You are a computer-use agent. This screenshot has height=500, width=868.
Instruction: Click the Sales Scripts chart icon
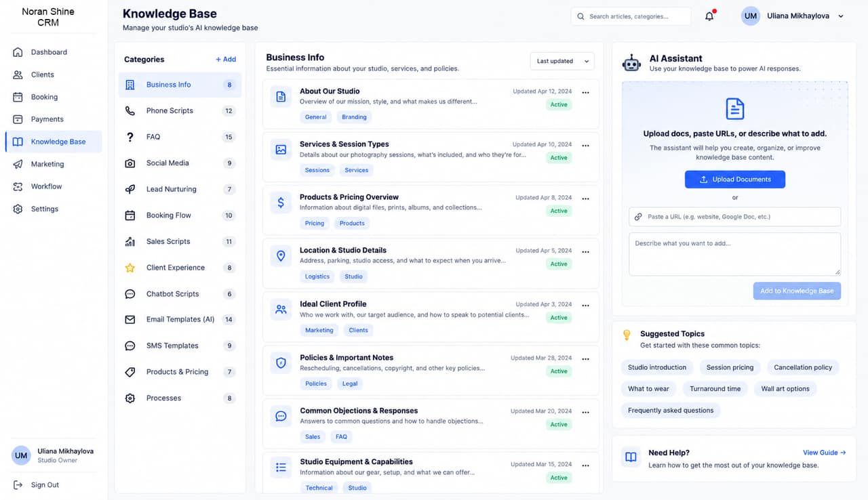coord(130,242)
